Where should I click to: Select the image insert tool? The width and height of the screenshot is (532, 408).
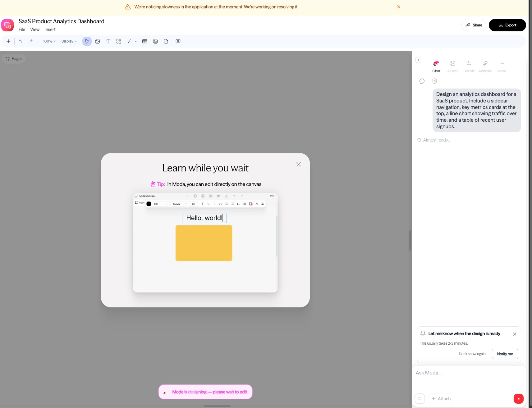click(x=98, y=41)
